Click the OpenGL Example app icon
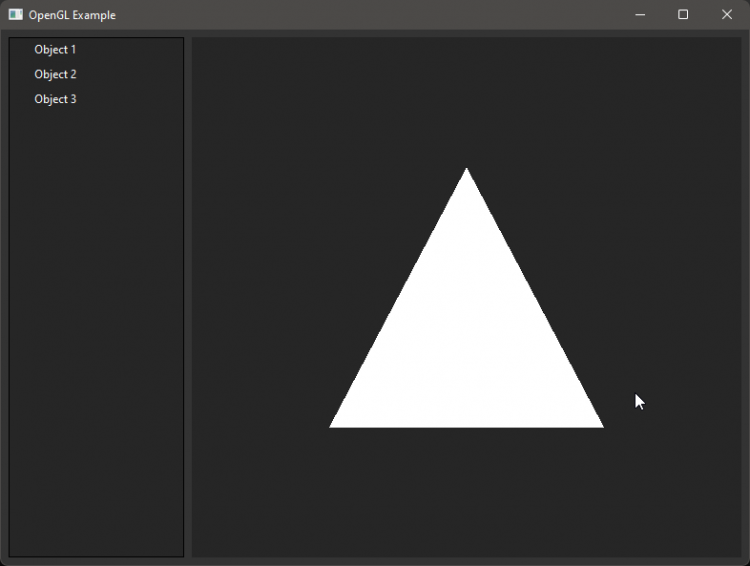The height and width of the screenshot is (566, 750). (x=15, y=15)
